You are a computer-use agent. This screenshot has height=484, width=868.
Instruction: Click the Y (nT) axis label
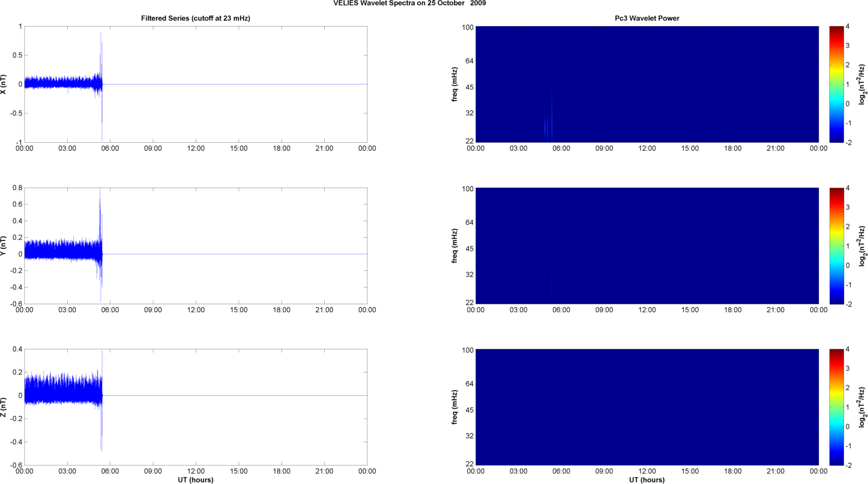coord(4,246)
